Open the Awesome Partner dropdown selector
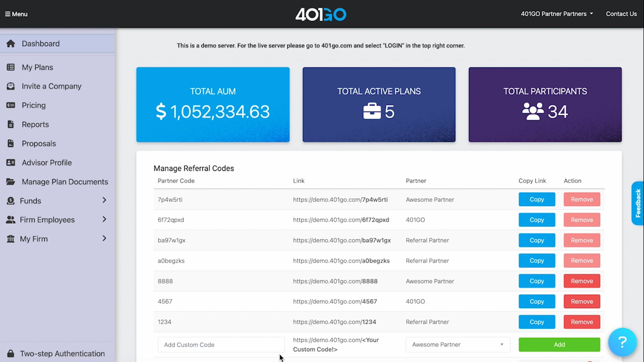The height and width of the screenshot is (362, 644). pos(458,345)
